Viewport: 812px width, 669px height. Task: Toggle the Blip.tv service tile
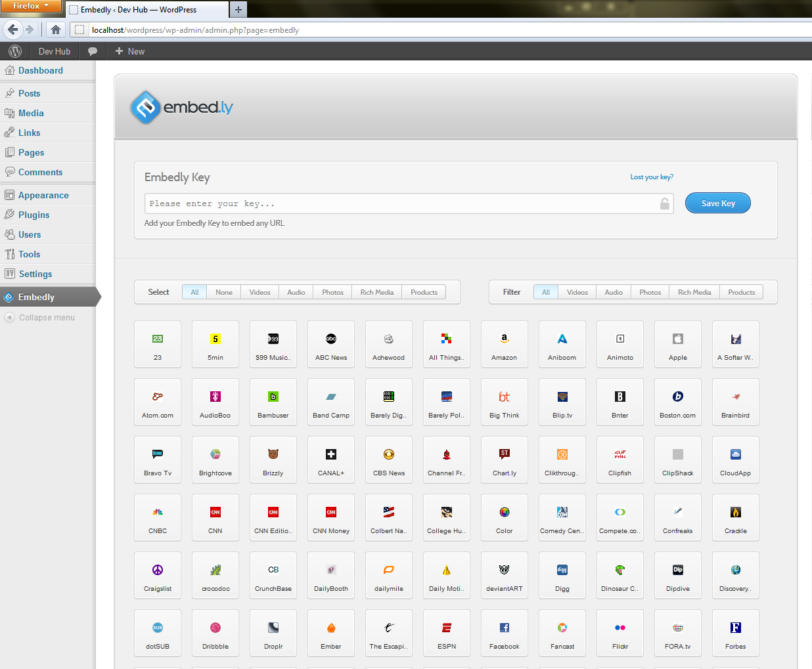(562, 402)
